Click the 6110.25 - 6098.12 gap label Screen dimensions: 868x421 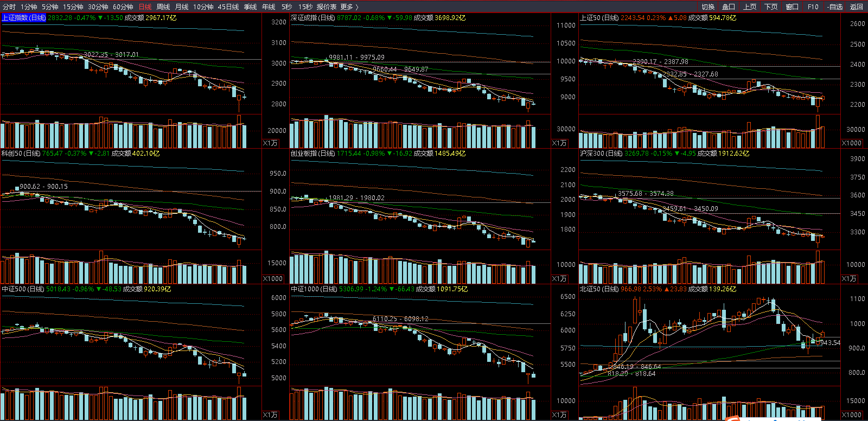pyautogui.click(x=400, y=319)
